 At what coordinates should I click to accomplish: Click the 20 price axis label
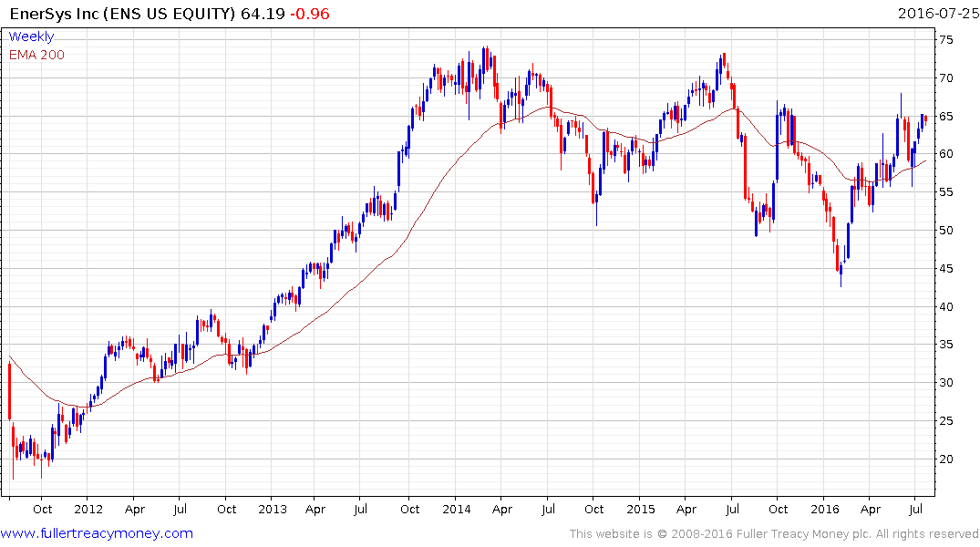coord(945,459)
